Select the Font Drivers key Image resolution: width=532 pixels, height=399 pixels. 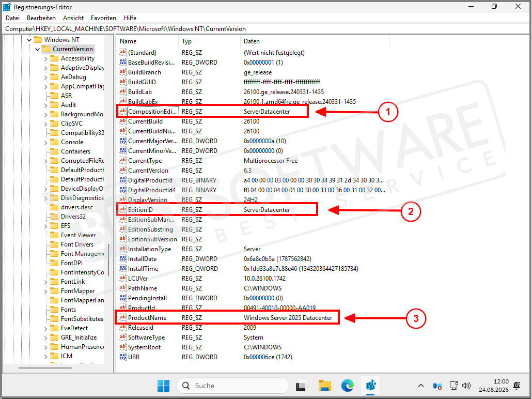[77, 244]
